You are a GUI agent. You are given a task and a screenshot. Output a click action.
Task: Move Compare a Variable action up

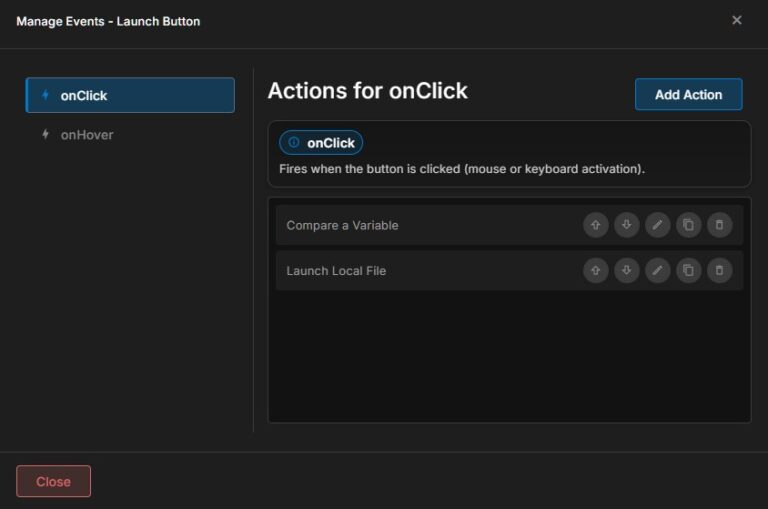[596, 225]
